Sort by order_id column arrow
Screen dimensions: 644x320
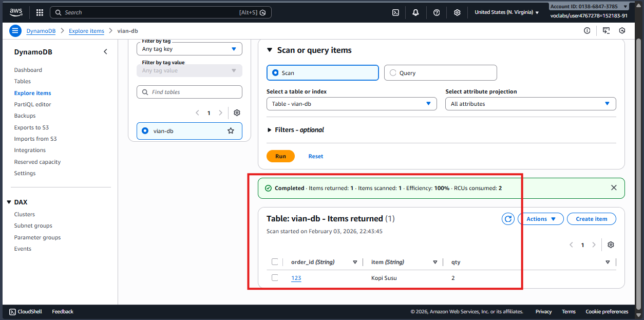tap(355, 262)
